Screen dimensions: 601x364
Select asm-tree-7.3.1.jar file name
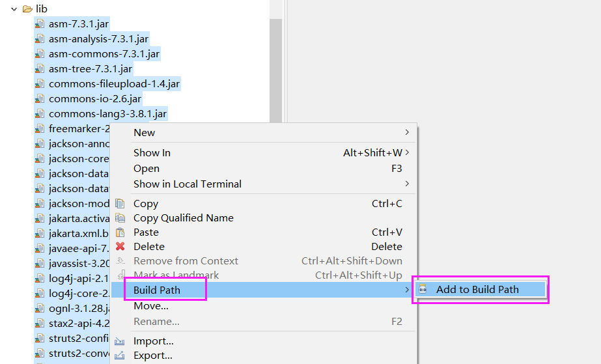point(91,69)
